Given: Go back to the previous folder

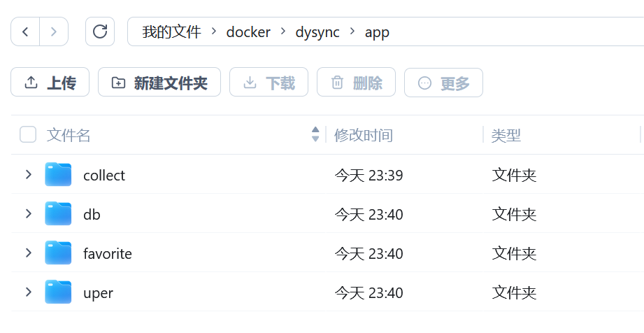Looking at the screenshot, I should tap(26, 31).
